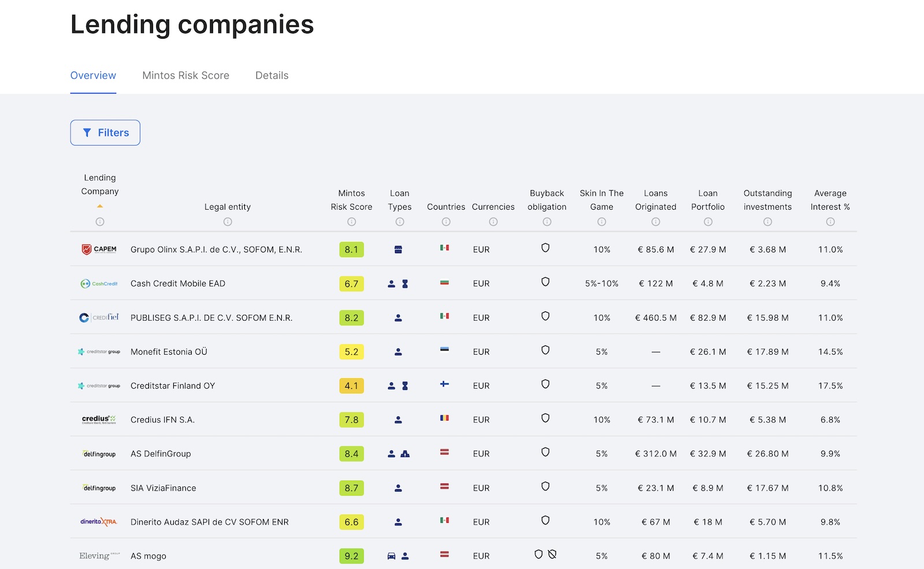
Task: Click the Loans Originated column header
Action: coord(655,200)
